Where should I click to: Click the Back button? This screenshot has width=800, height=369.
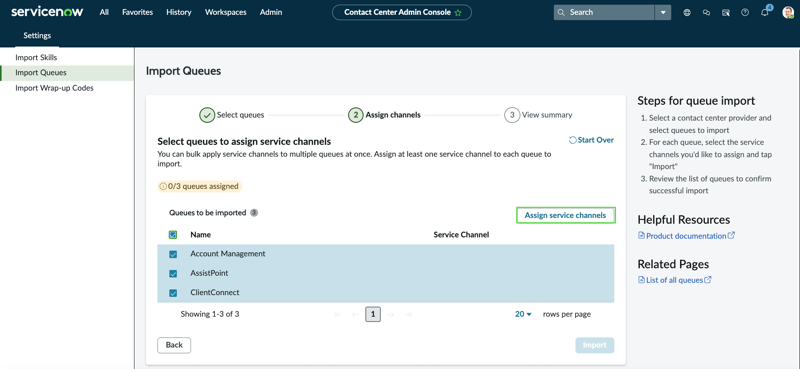(174, 345)
